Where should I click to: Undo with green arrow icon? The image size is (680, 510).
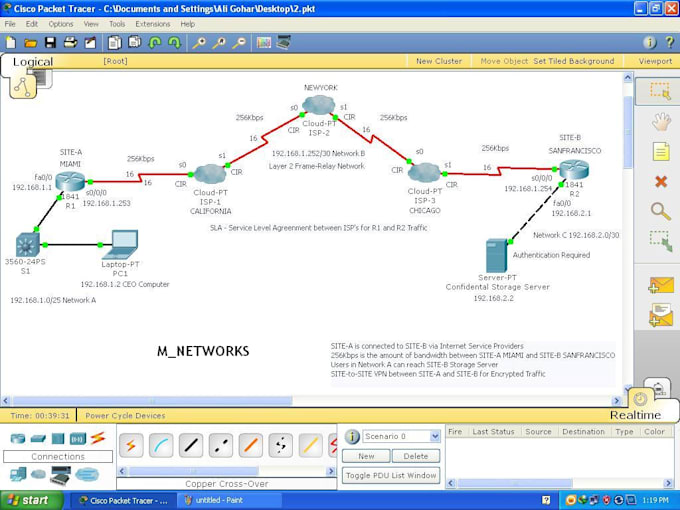[x=155, y=42]
